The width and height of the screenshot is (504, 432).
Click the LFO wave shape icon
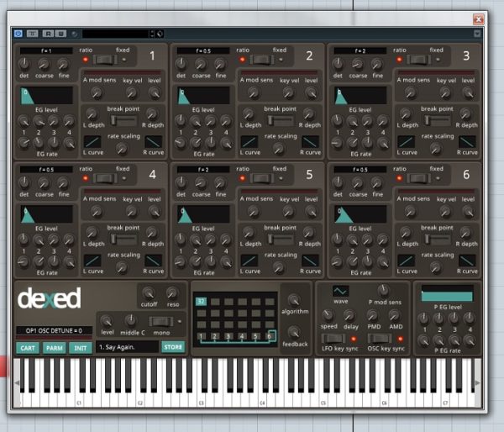tap(340, 291)
